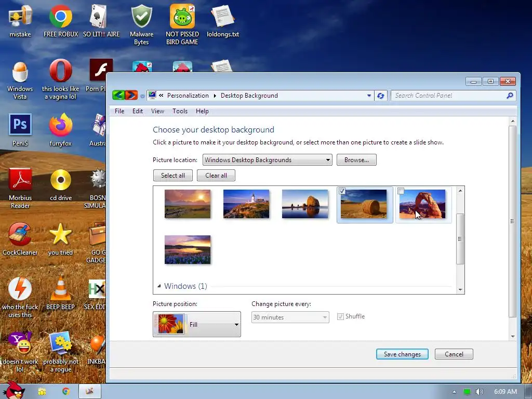This screenshot has height=399, width=532.
Task: Open the View menu
Action: click(157, 111)
